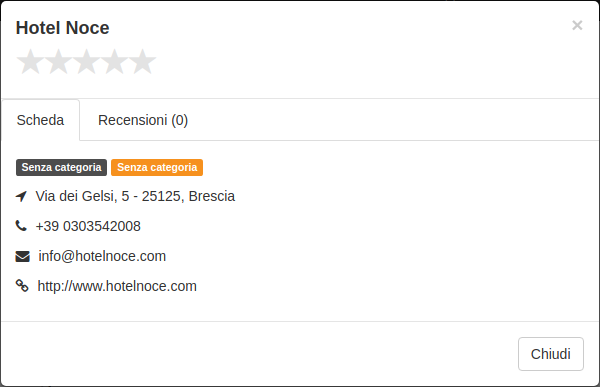Screen dimensions: 600x387
Task: Open the info@hotelnoce.com email link
Action: click(x=102, y=256)
